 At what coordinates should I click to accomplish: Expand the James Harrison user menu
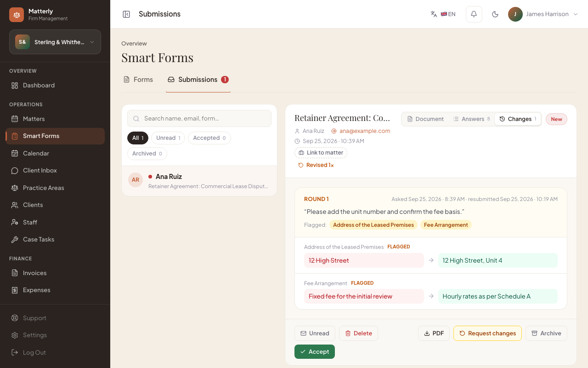[543, 14]
